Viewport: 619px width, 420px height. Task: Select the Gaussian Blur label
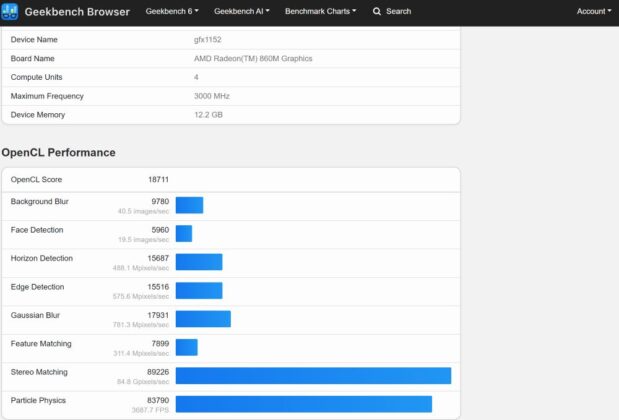[35, 315]
